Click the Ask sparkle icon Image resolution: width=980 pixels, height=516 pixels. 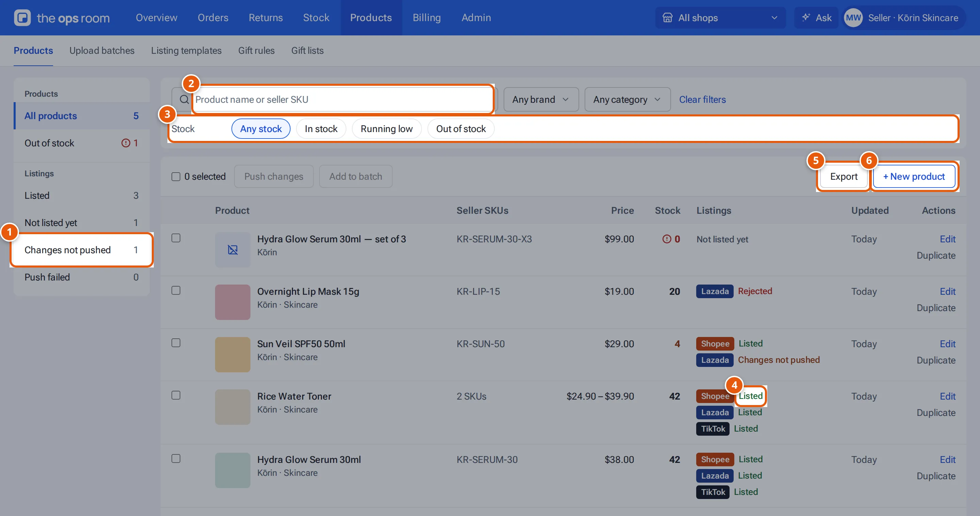(806, 17)
